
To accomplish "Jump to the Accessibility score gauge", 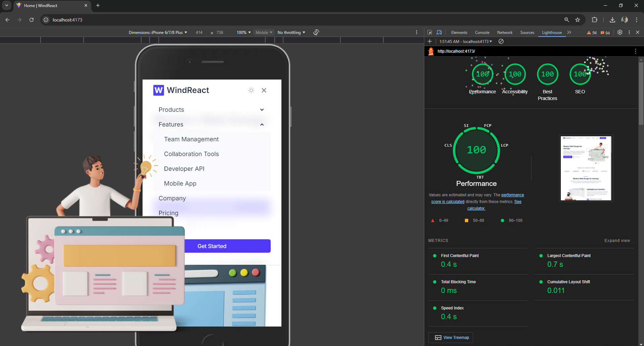I will 515,79.
